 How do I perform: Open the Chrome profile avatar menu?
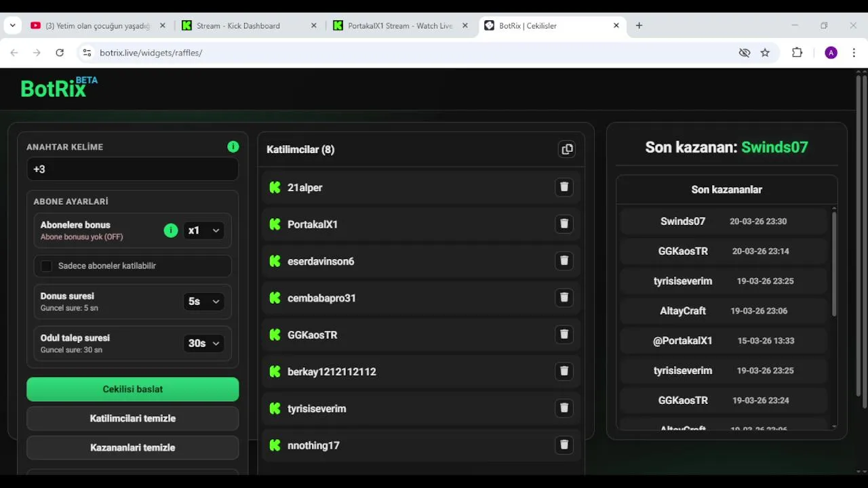coord(831,53)
